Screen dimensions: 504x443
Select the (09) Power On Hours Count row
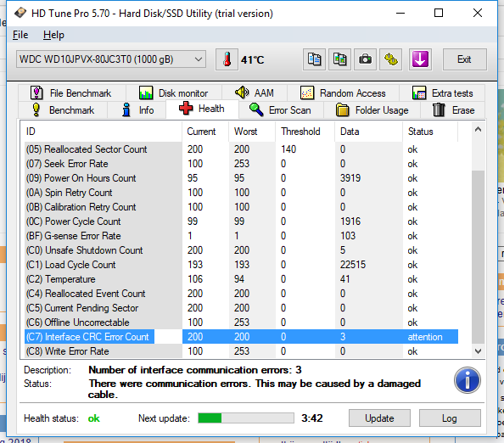(241, 178)
